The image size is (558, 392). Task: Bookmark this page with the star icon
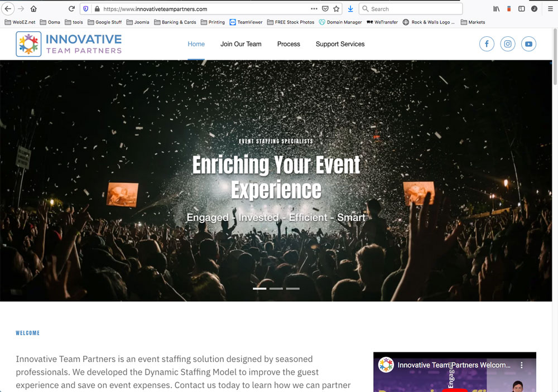point(336,9)
